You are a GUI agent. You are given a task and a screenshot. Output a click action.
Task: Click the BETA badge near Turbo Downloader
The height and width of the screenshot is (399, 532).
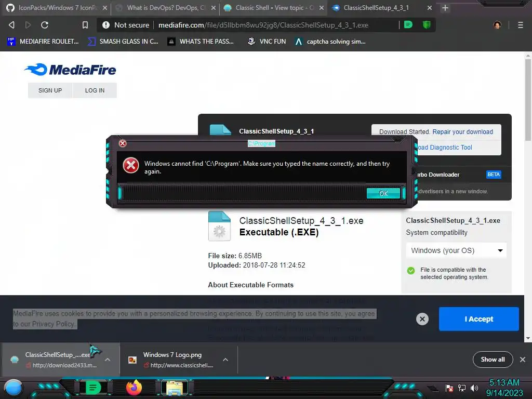pos(494,175)
